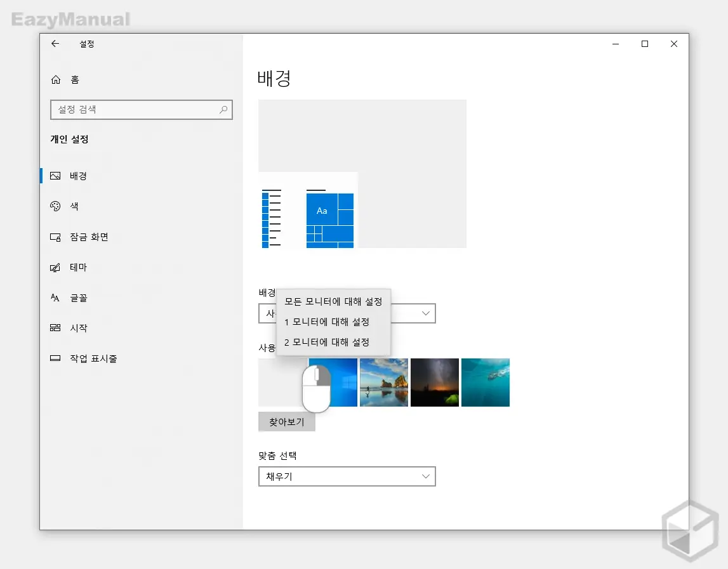Select the 배경 (Background) sidebar icon

[x=56, y=176]
